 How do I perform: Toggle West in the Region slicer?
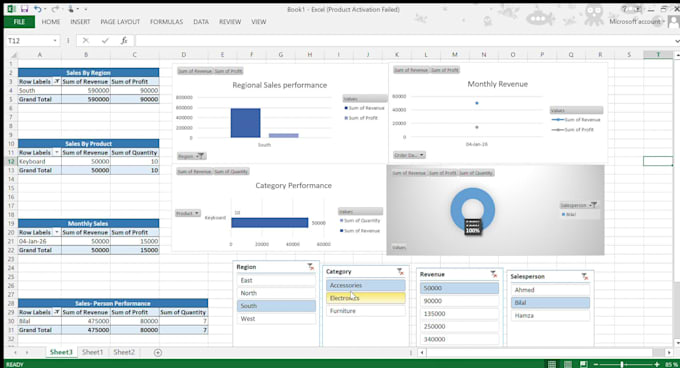click(276, 319)
